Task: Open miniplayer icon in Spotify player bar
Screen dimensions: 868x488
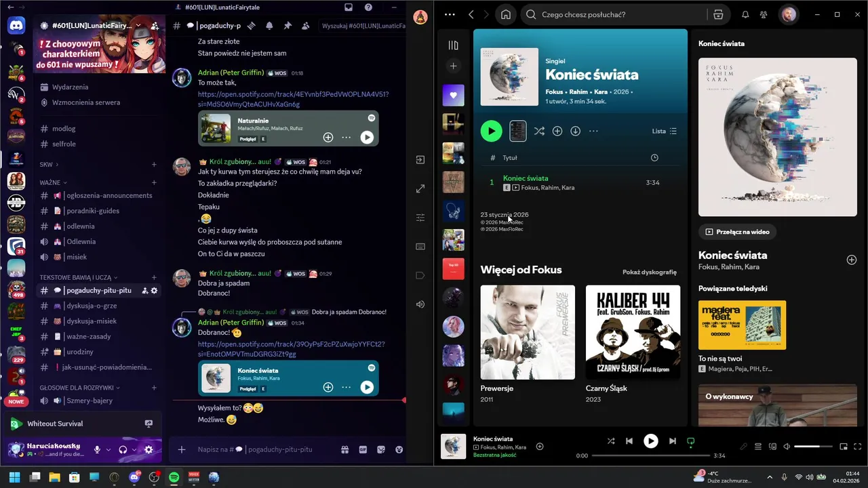Action: tap(844, 447)
